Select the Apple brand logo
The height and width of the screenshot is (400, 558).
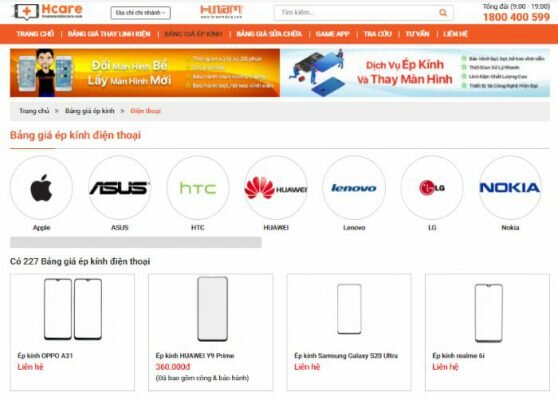[41, 188]
